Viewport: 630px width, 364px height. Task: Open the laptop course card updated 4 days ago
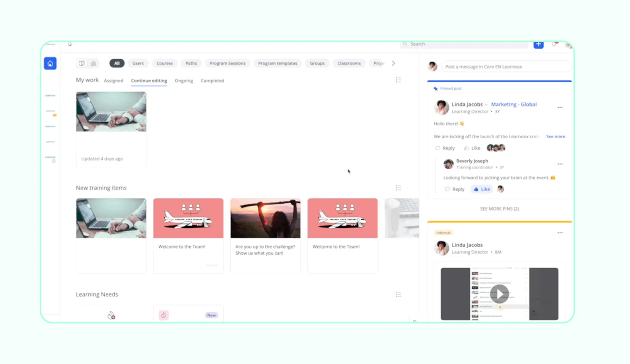(111, 129)
